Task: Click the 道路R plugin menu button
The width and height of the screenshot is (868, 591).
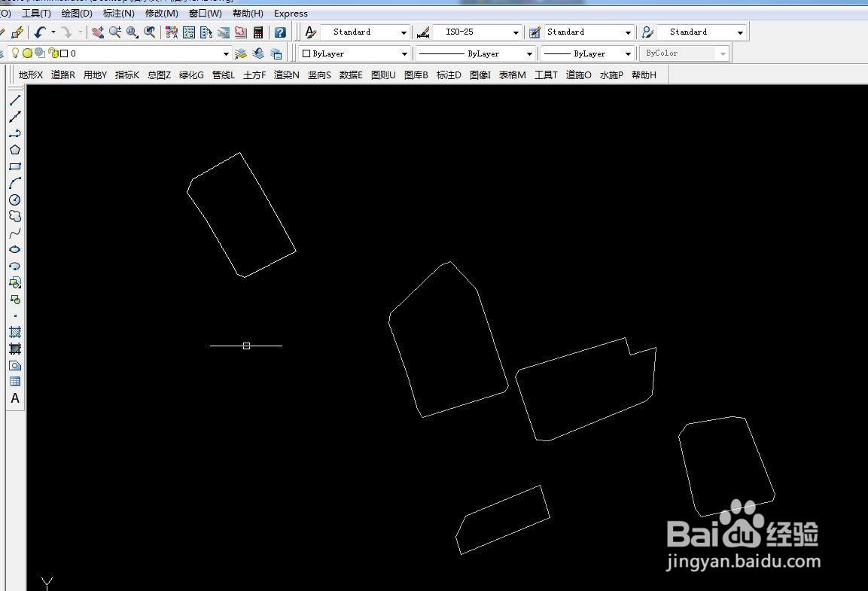Action: 63,75
